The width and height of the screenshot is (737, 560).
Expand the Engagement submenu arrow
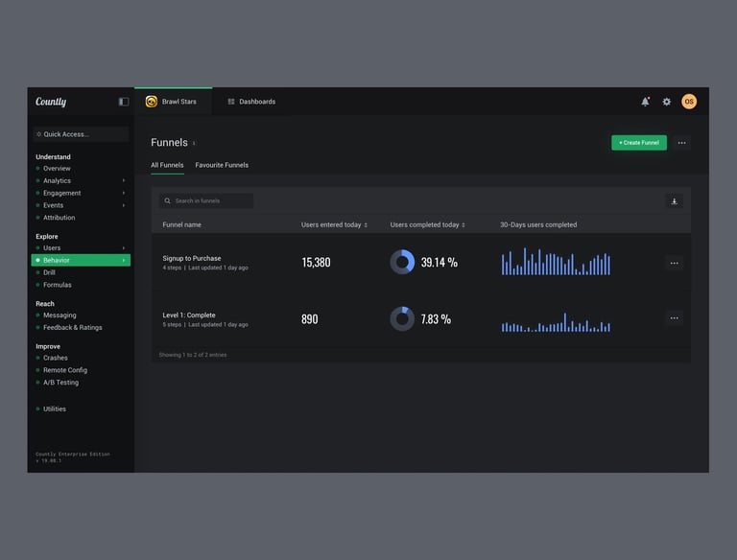tap(124, 193)
